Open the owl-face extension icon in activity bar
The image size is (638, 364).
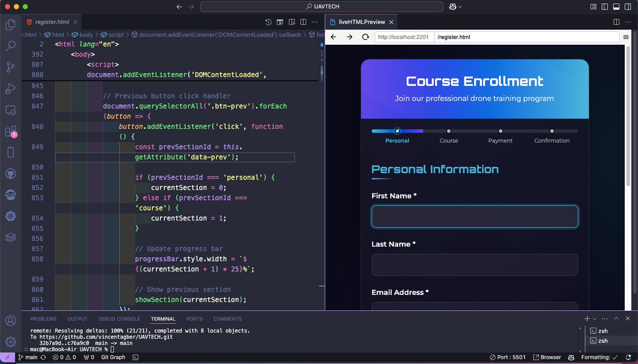tap(10, 195)
